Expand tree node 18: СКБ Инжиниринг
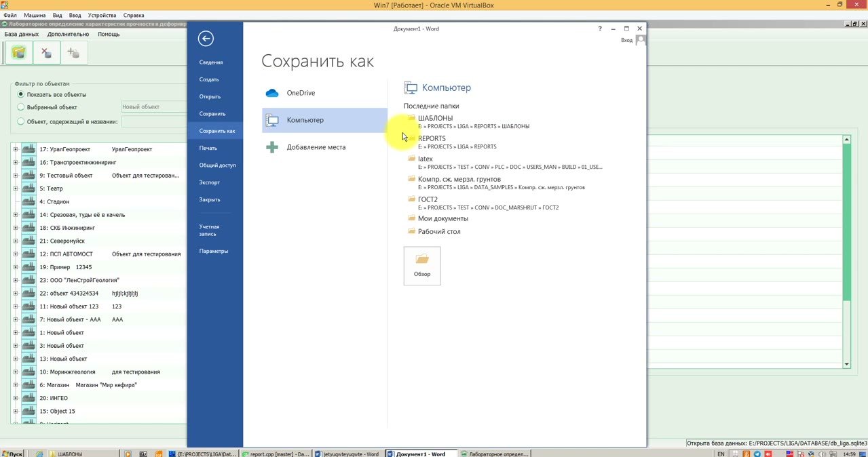 click(16, 228)
